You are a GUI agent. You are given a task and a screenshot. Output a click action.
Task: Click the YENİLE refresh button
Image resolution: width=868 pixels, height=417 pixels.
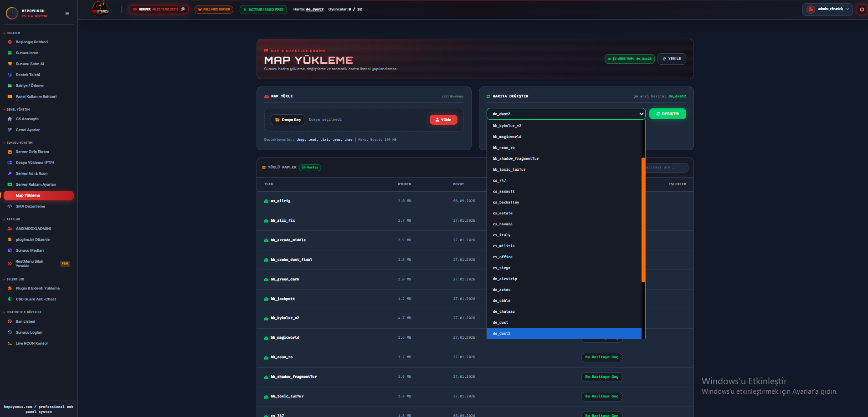pos(672,59)
